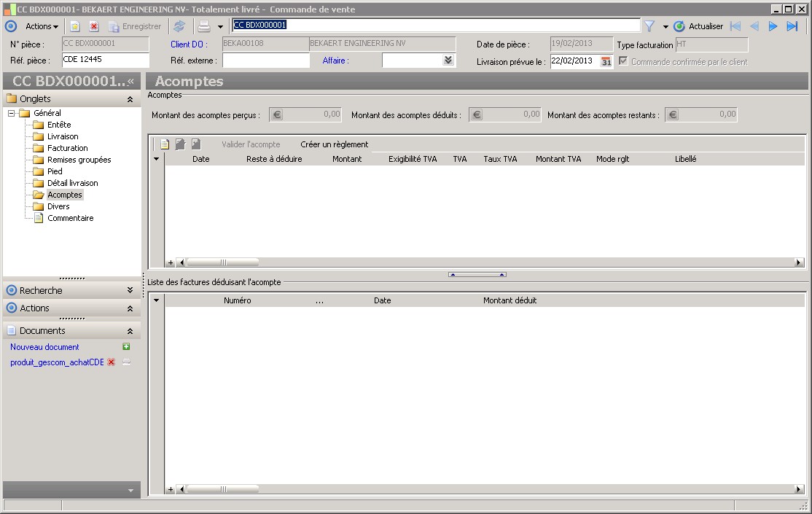The height and width of the screenshot is (514, 812).
Task: Click the filter funnel icon
Action: 649,26
